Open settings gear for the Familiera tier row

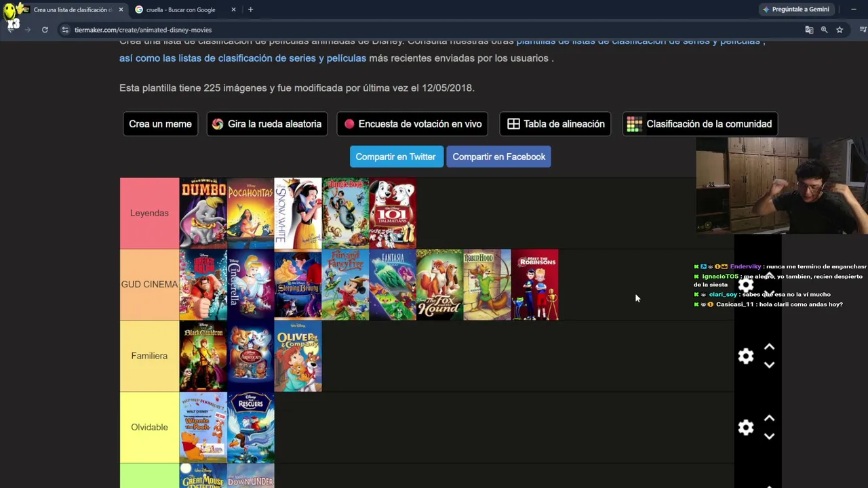click(746, 357)
